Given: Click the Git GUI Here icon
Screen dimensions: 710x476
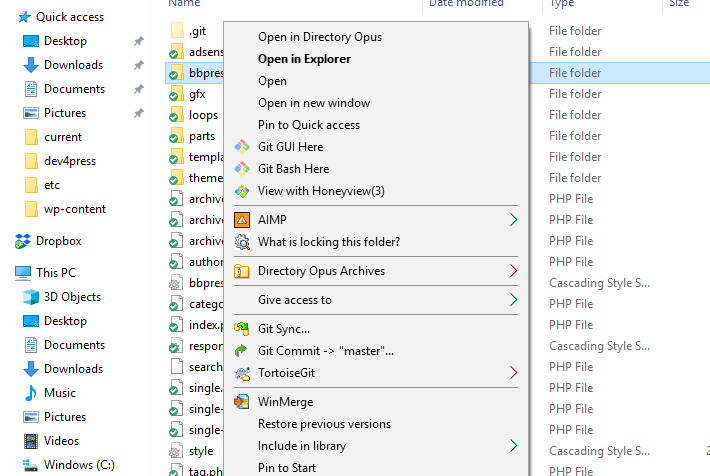Looking at the screenshot, I should (x=241, y=147).
